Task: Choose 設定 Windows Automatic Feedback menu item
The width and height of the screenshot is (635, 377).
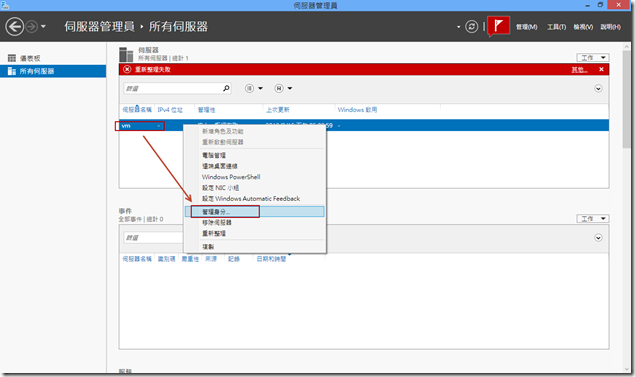Action: coord(251,198)
